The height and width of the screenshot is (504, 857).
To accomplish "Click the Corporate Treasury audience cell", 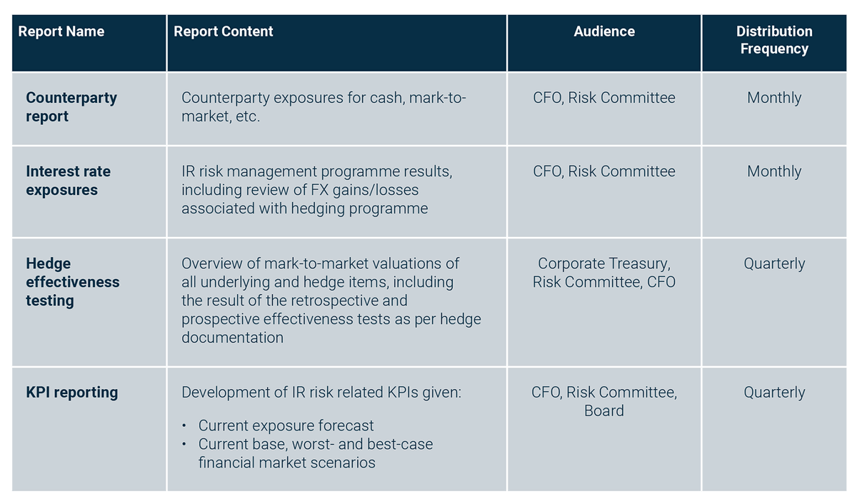I will tap(604, 273).
